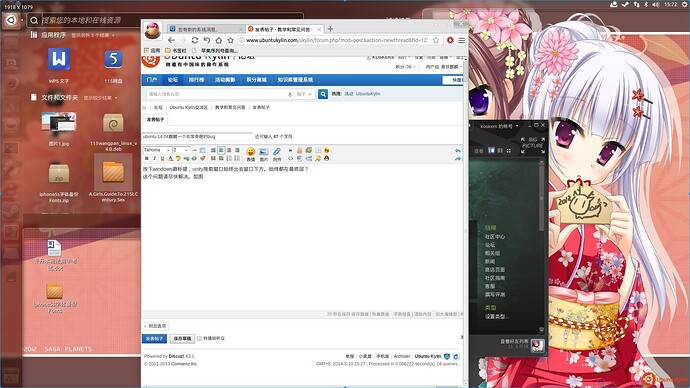Insert code block with angle brackets icon

[290, 158]
